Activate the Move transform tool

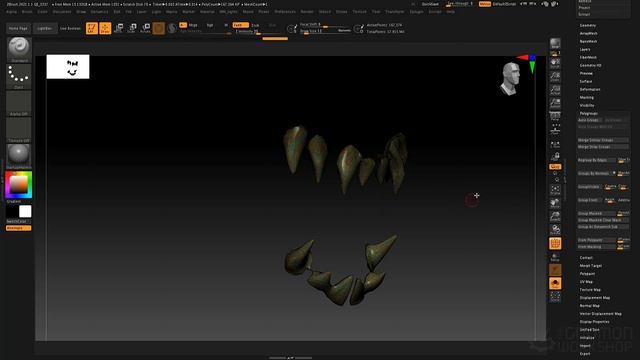[119, 28]
